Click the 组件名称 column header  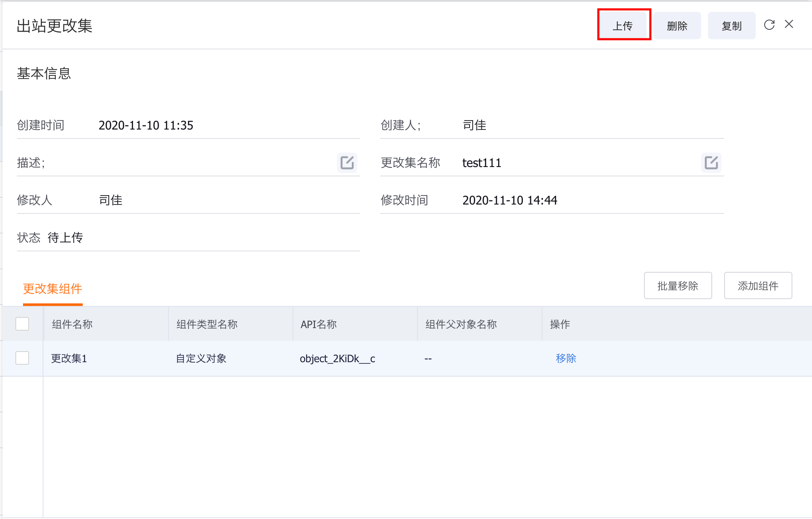point(71,324)
